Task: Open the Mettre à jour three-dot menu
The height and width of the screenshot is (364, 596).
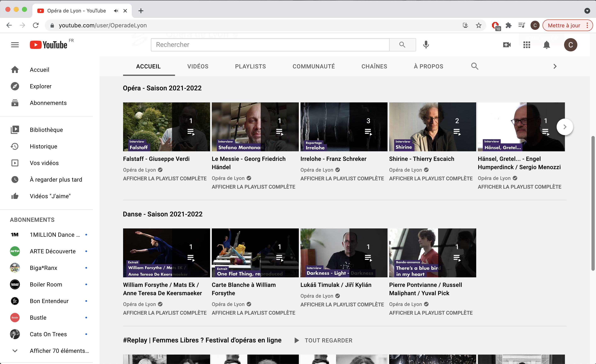Action: [587, 25]
